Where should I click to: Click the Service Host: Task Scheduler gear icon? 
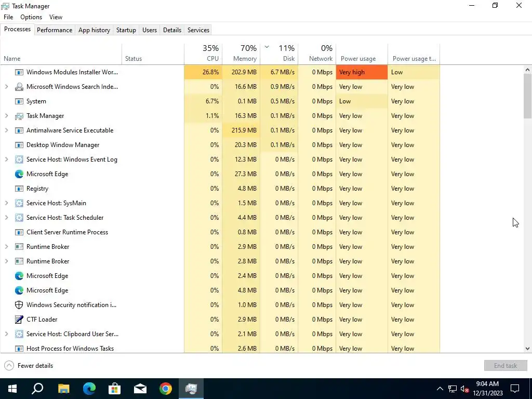pos(19,218)
